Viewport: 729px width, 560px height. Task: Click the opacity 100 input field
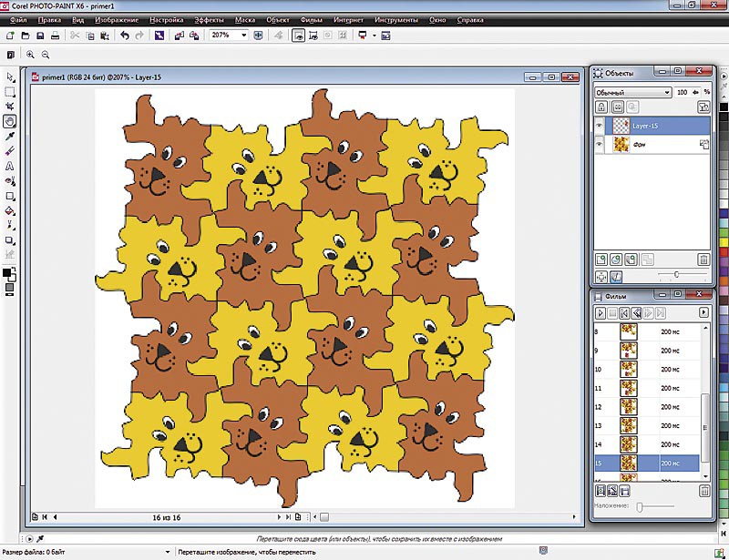click(682, 92)
